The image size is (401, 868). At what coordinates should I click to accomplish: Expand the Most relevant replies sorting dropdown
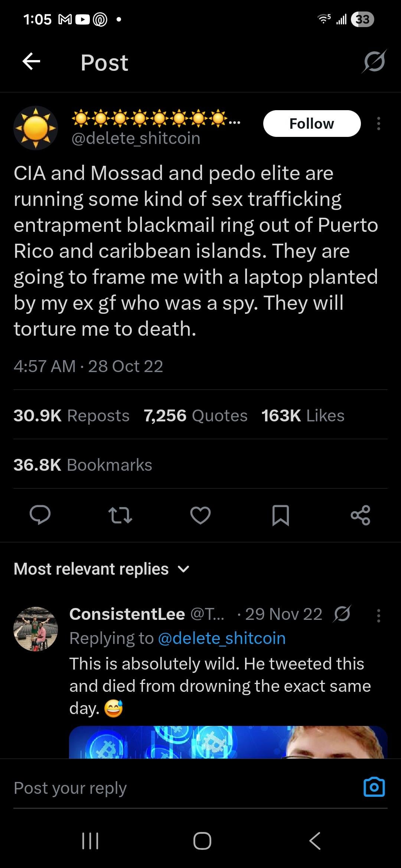coord(102,569)
